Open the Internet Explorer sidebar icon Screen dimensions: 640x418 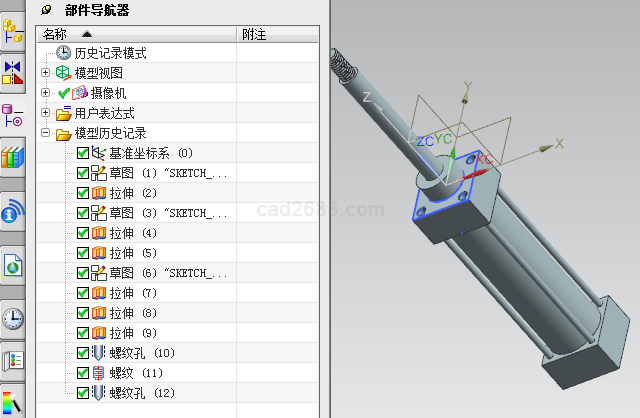point(13,266)
